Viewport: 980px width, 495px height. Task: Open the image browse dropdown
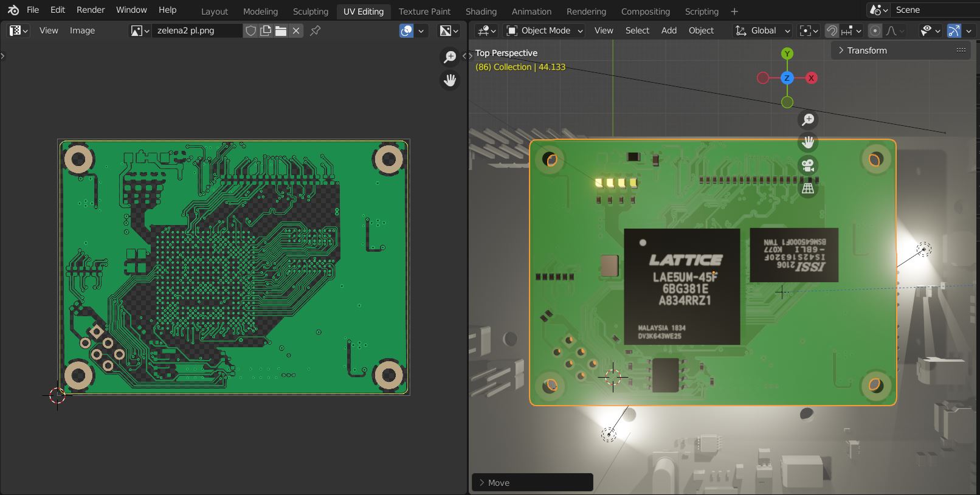click(140, 30)
